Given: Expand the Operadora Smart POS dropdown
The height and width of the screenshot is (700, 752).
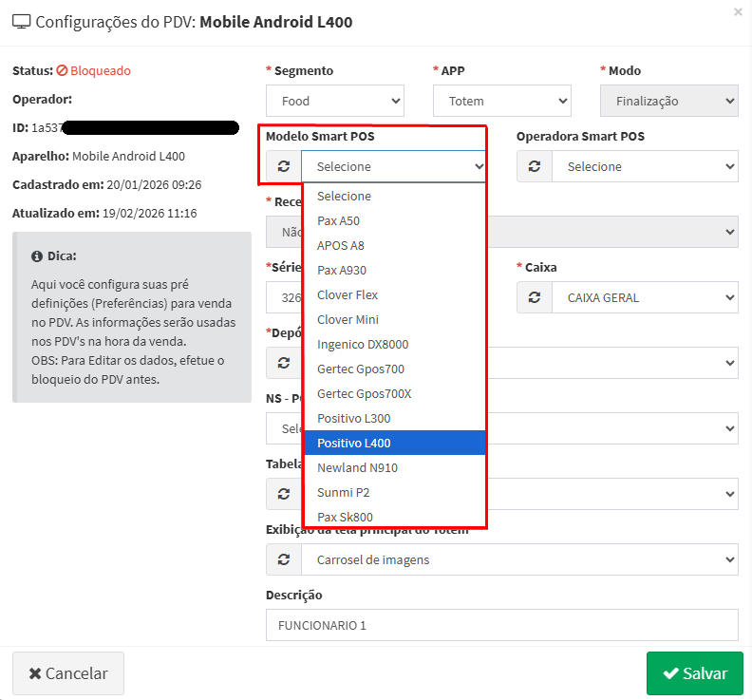Looking at the screenshot, I should click(645, 166).
